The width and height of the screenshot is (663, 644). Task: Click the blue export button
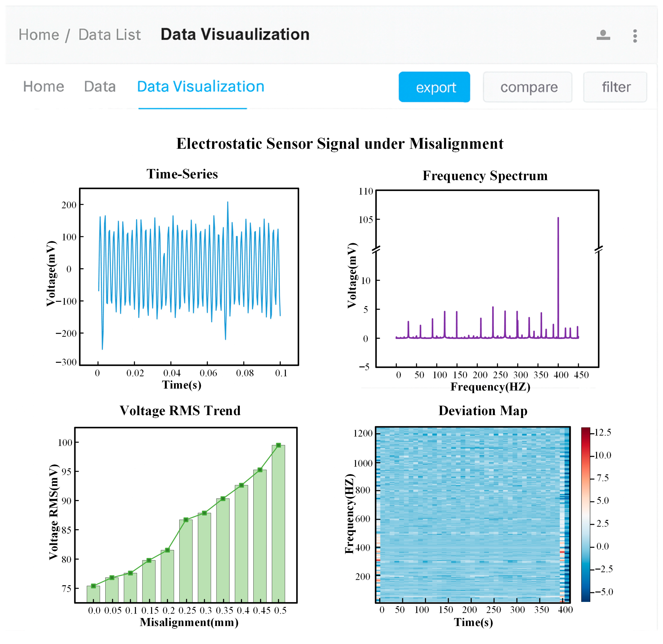(434, 87)
